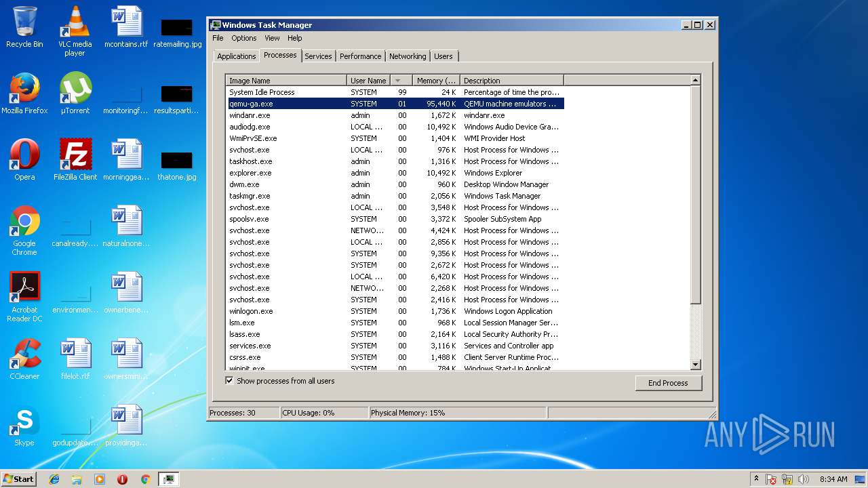Launch Mozilla Firefox desktop shortcut
This screenshot has width=868, height=488.
tap(24, 94)
